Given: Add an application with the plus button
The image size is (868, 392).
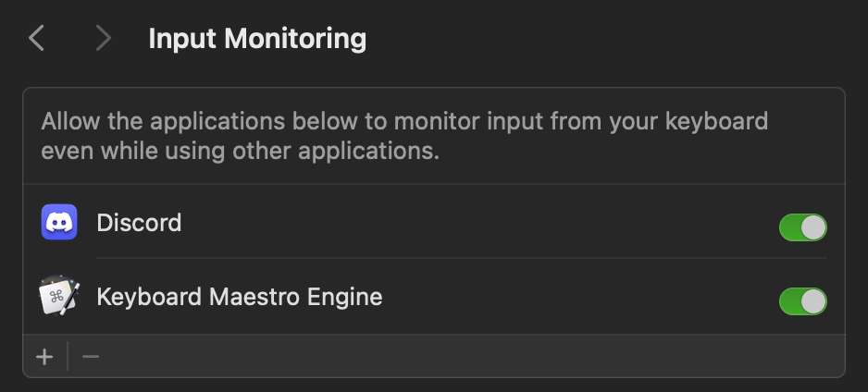Looking at the screenshot, I should pyautogui.click(x=44, y=357).
